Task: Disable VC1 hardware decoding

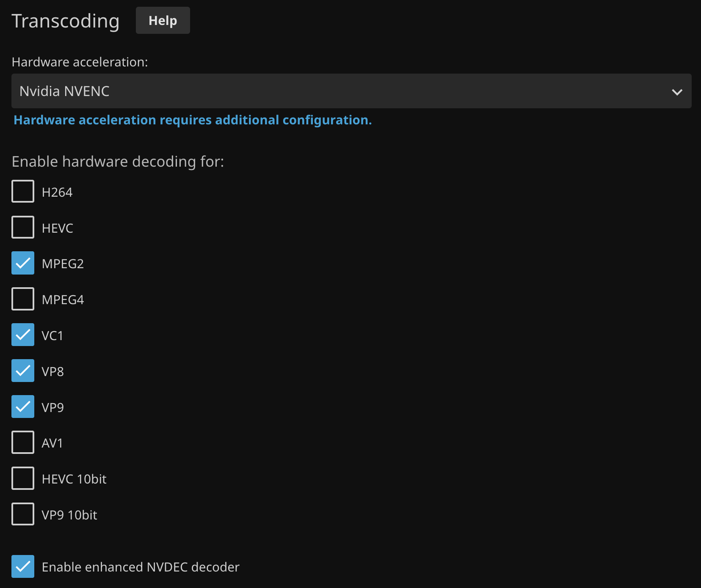Action: click(23, 335)
